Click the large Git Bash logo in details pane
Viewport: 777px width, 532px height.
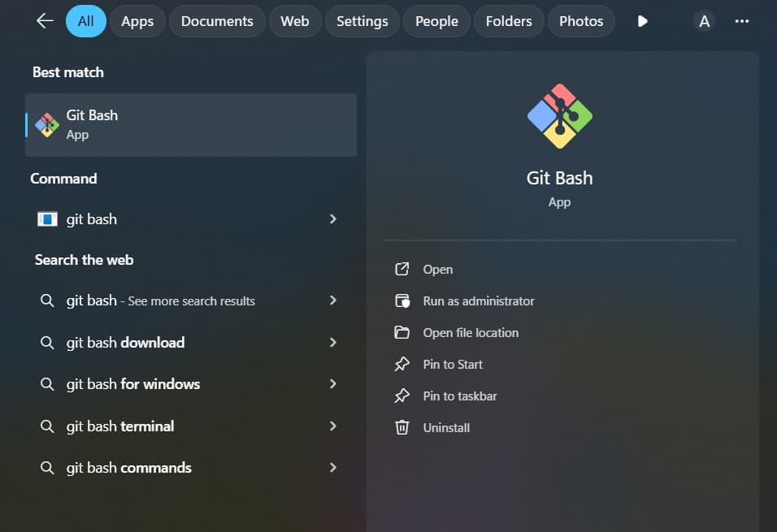coord(560,116)
